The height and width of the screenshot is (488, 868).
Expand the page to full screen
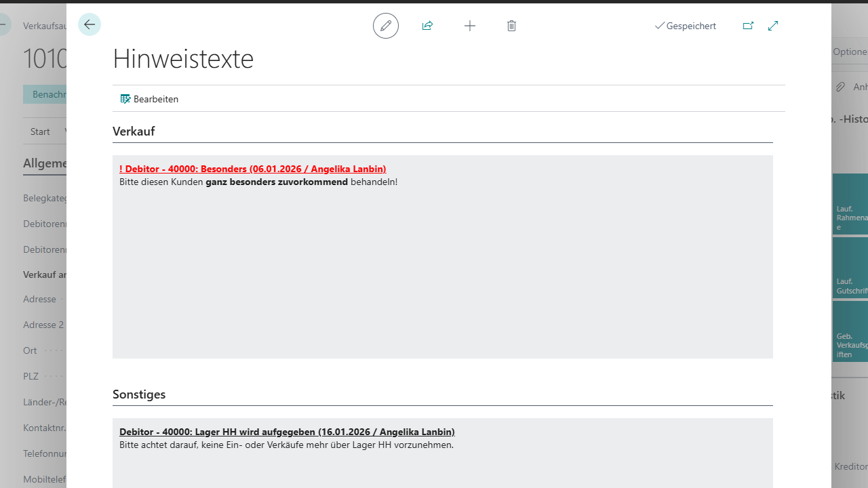point(773,26)
